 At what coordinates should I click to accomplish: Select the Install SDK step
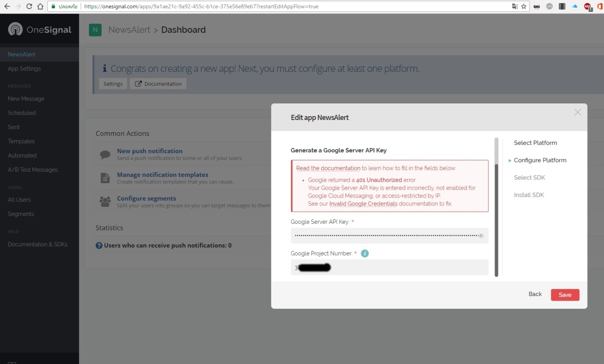click(x=529, y=195)
